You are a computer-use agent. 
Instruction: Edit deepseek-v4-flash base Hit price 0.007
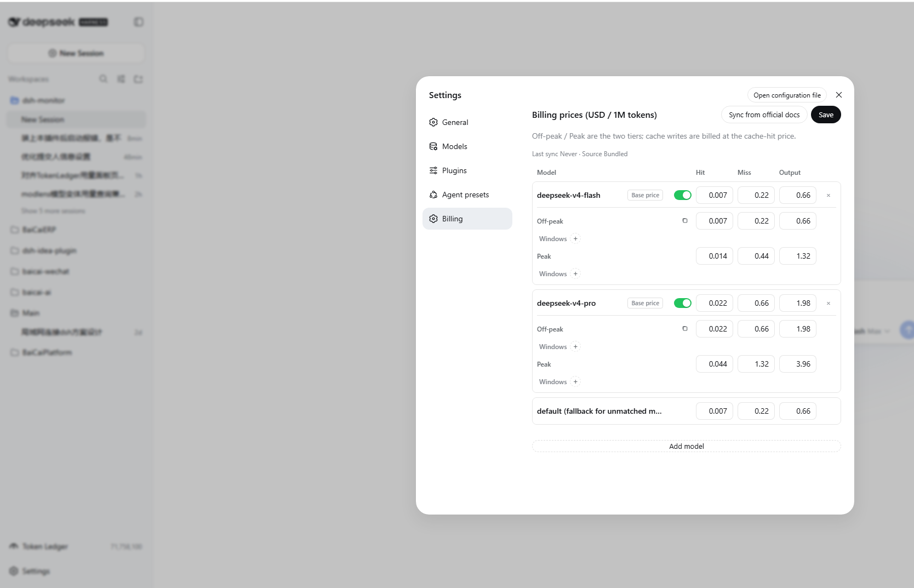pos(715,195)
